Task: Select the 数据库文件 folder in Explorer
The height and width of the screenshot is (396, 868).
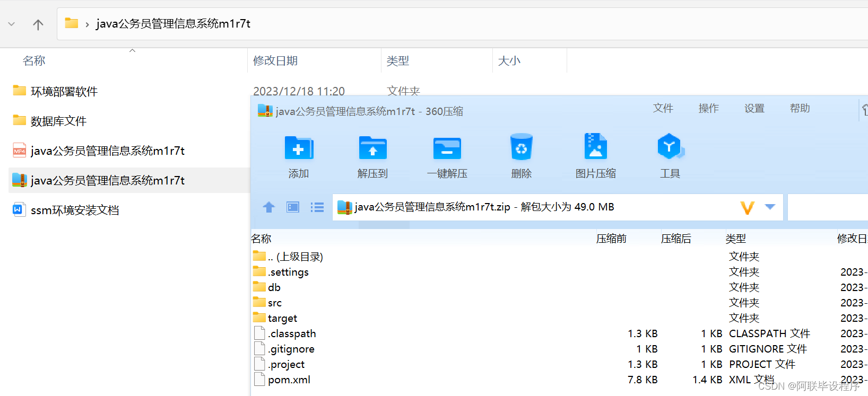Action: [58, 121]
